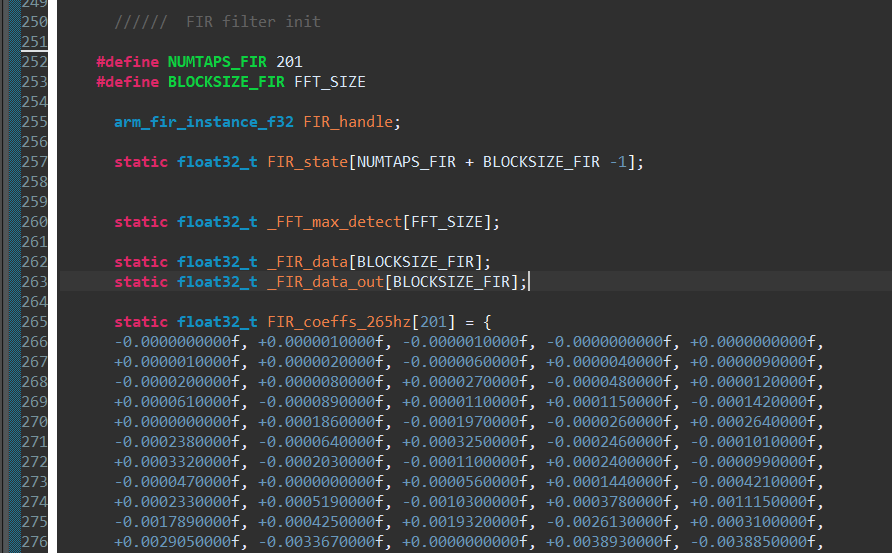Click coefficient -0.0017890000f on line 275

click(177, 522)
